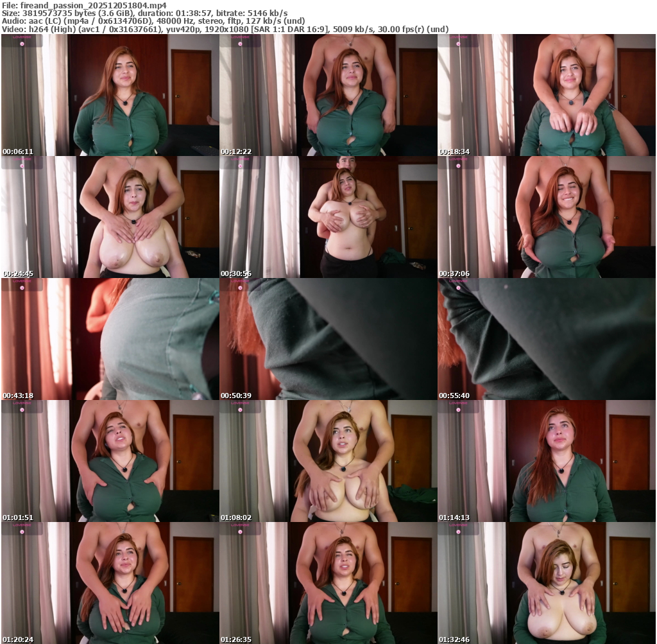Open the thumbnail stamped 00:43:18
The image size is (657, 644).
click(x=110, y=339)
